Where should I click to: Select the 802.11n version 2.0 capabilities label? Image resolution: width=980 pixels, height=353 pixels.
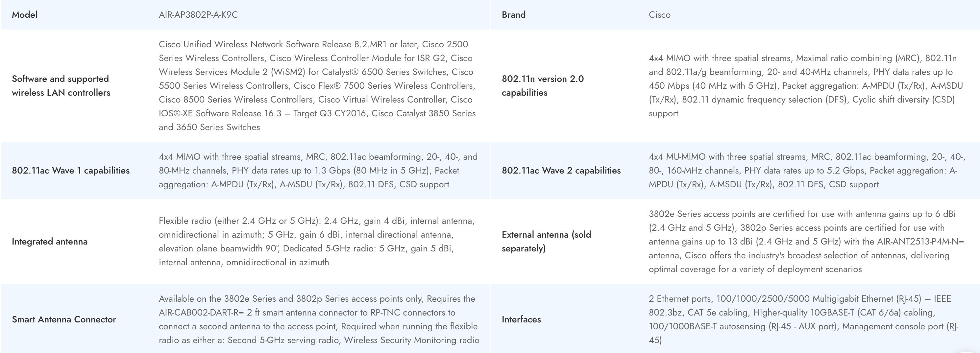coord(543,85)
